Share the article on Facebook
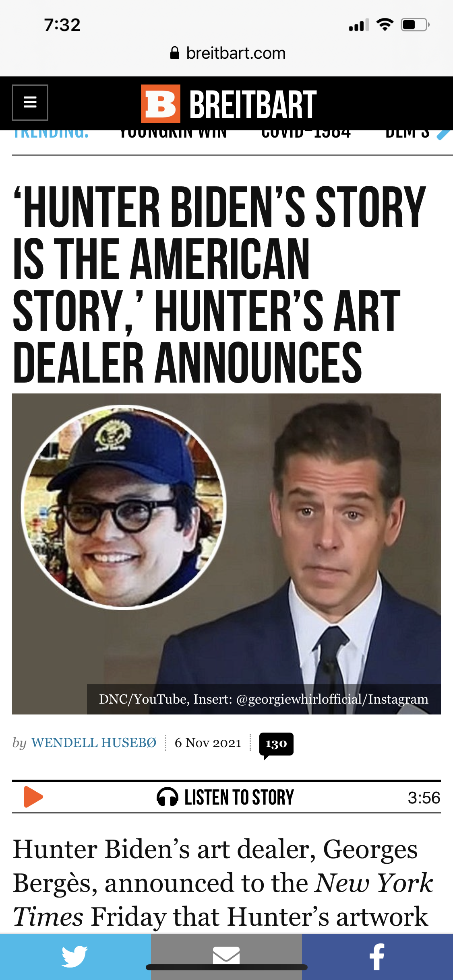 377,957
